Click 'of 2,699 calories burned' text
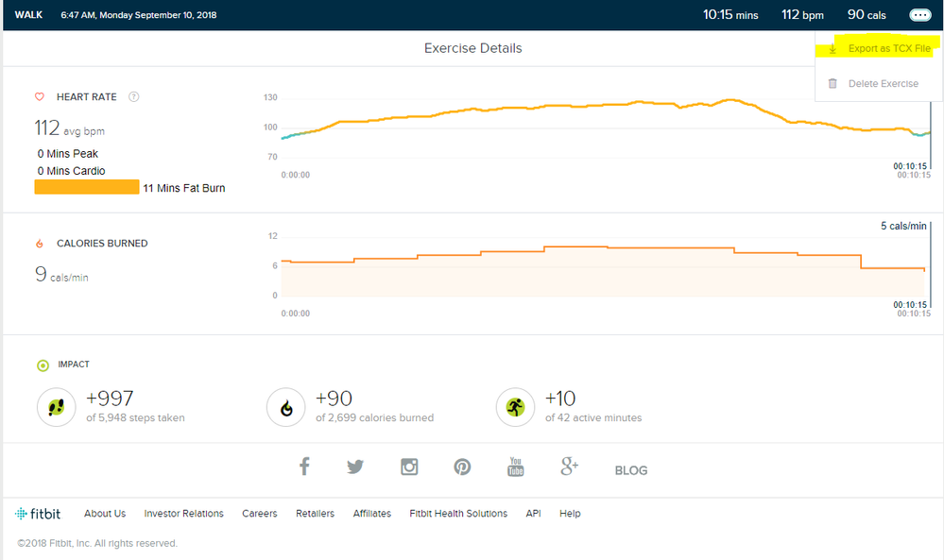The height and width of the screenshot is (560, 944). [374, 418]
